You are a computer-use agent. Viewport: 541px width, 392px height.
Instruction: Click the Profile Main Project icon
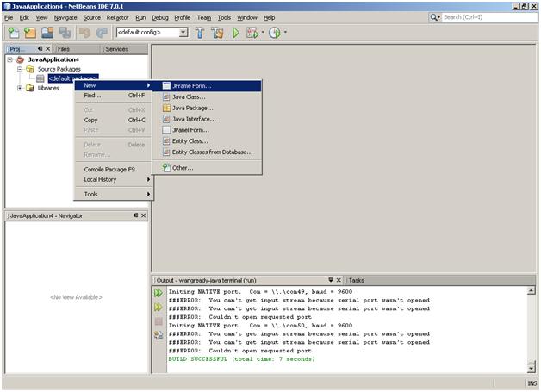275,33
